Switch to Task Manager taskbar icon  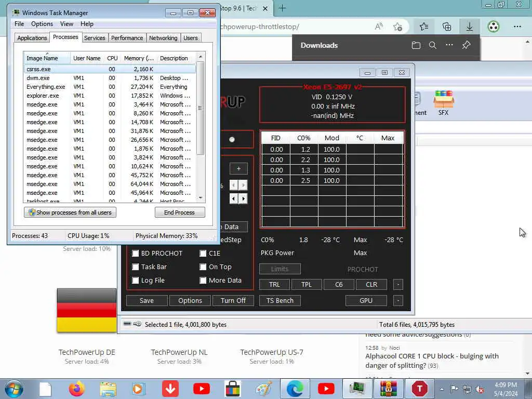tap(357, 389)
